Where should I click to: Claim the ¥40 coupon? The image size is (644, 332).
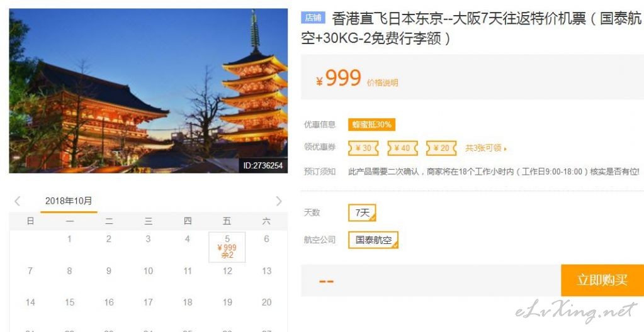(402, 148)
